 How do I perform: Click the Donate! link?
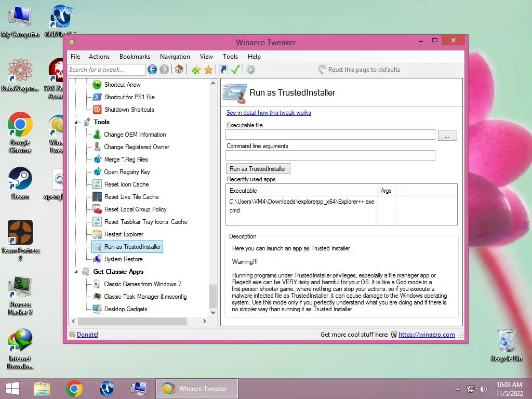click(87, 335)
